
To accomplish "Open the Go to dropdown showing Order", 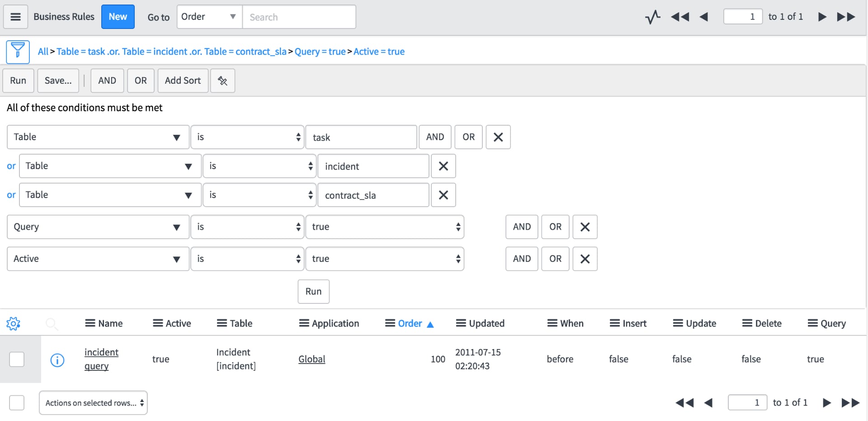I will [209, 17].
